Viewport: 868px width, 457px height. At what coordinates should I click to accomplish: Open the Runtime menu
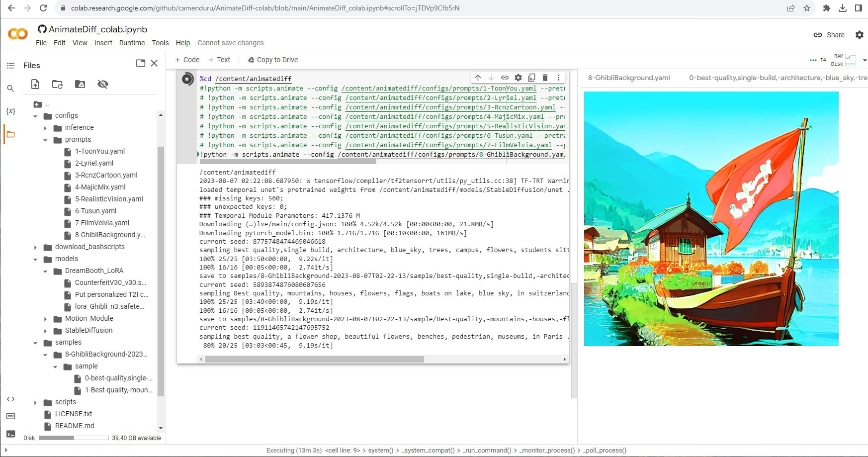[132, 43]
